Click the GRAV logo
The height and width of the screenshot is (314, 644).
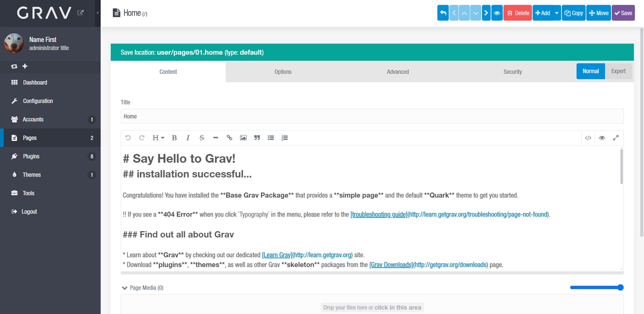44,13
